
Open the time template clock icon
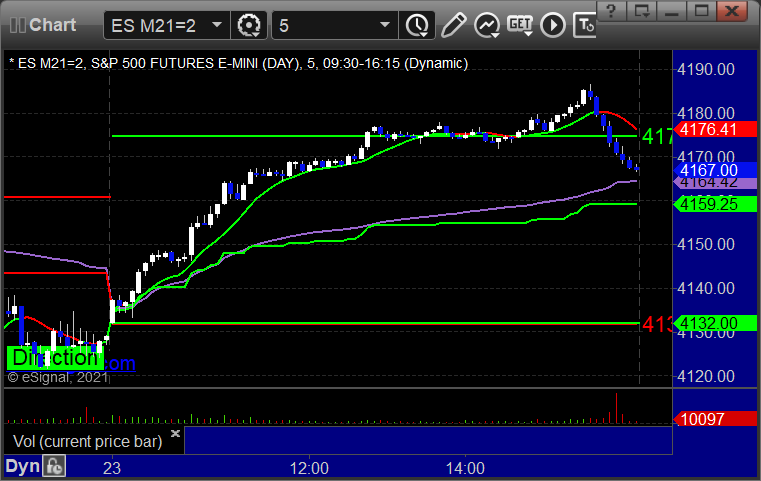pos(417,25)
